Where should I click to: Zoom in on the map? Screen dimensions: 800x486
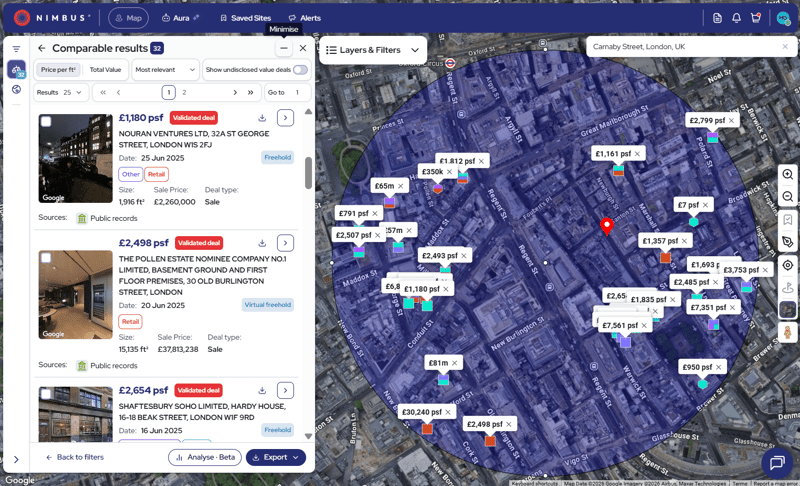(788, 174)
